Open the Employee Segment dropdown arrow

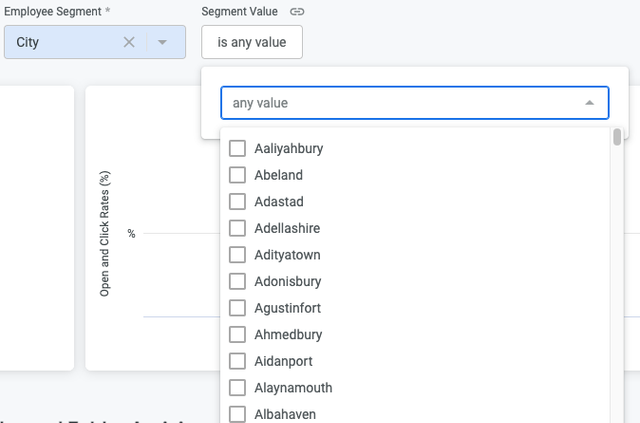pos(164,42)
